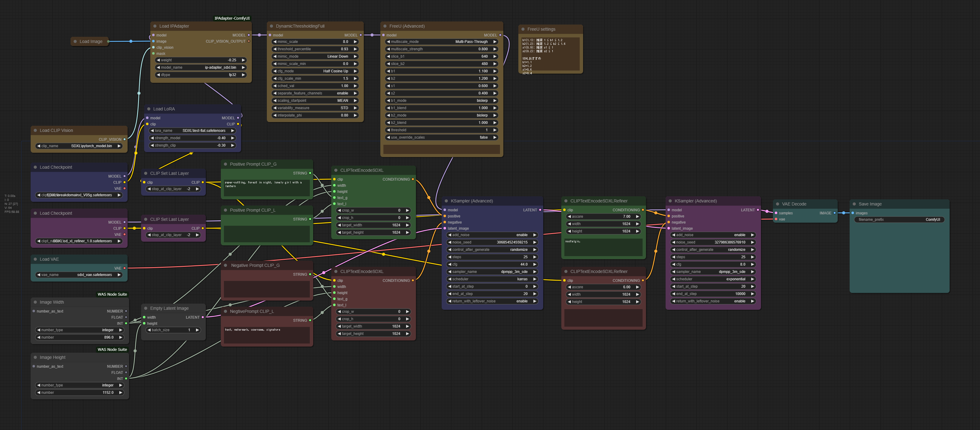Image resolution: width=980 pixels, height=430 pixels.
Task: Collapse the FreeU (Advanced) node via its title dot
Action: [x=385, y=26]
